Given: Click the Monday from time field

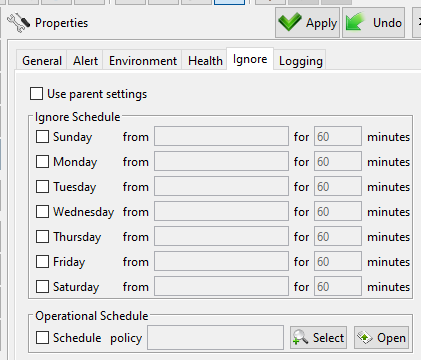Looking at the screenshot, I should click(221, 161).
